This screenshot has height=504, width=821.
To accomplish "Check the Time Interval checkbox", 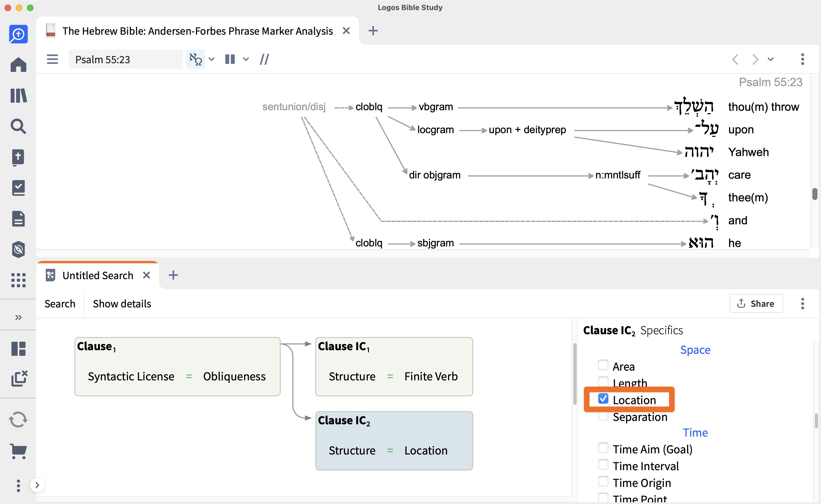I will 603,465.
